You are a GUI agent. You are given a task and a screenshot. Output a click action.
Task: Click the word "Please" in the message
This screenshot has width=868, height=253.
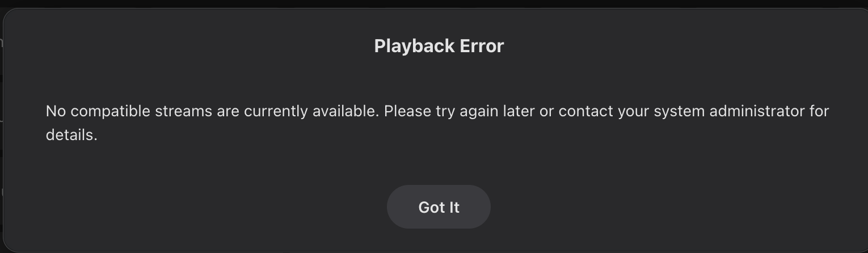pos(407,111)
